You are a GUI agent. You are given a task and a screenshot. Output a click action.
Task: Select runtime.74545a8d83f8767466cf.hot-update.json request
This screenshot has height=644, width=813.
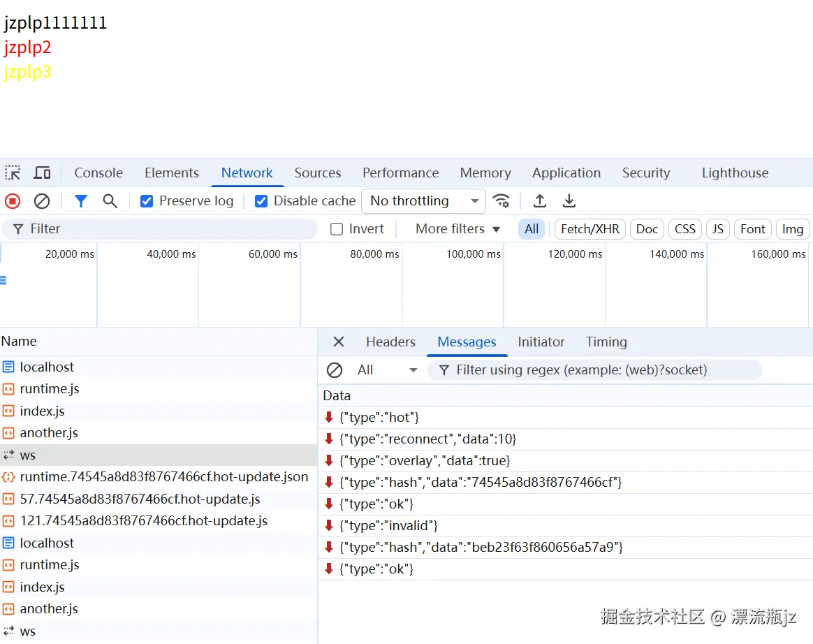click(158, 477)
